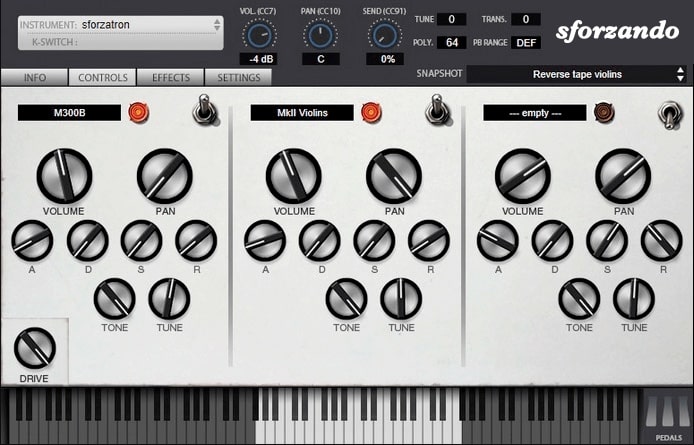
Task: Open the Settings tab
Action: pos(239,77)
